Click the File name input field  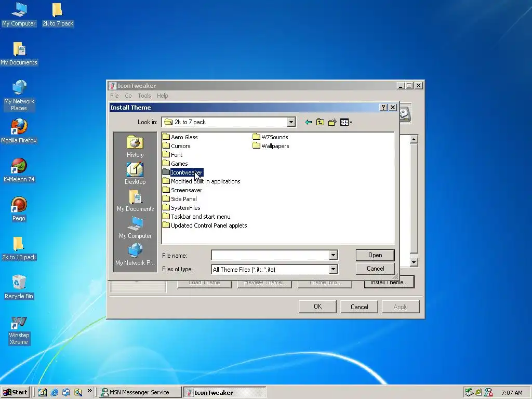tap(270, 255)
